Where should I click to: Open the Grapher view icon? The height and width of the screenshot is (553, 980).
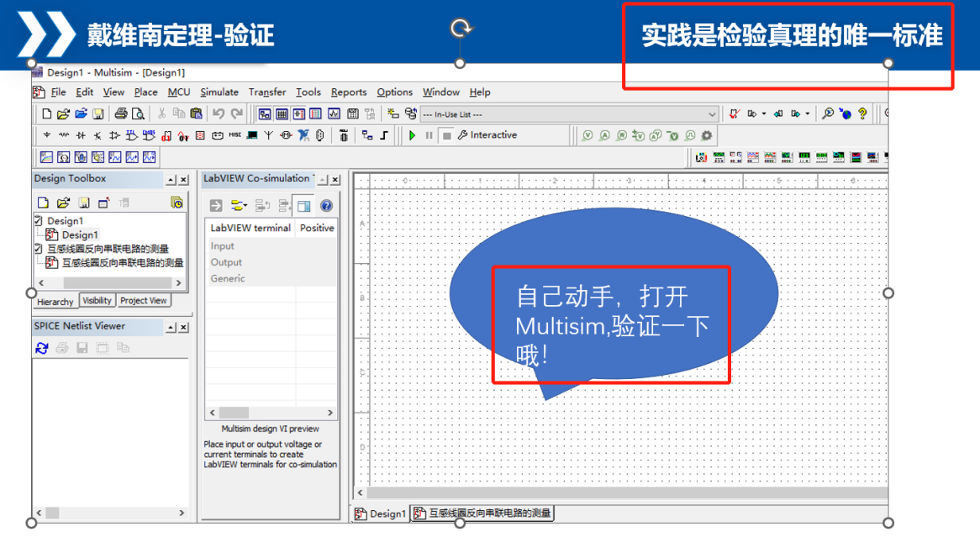[x=334, y=113]
